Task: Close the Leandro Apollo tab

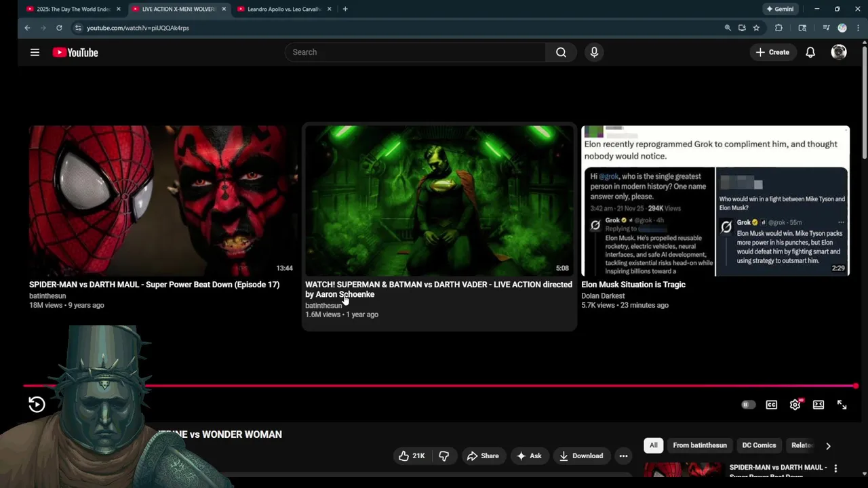Action: click(330, 9)
